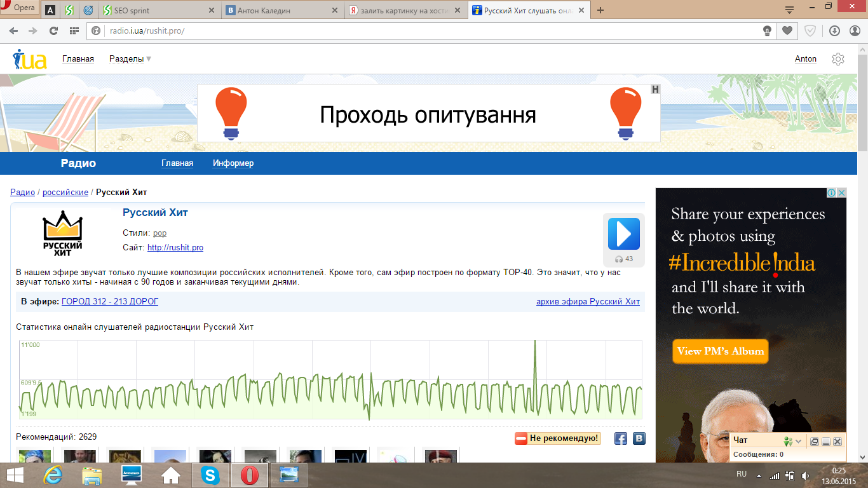This screenshot has height=488, width=868.
Task: Open the ГОРОД 312 - 213 ДОРОГ track link
Action: (x=110, y=301)
